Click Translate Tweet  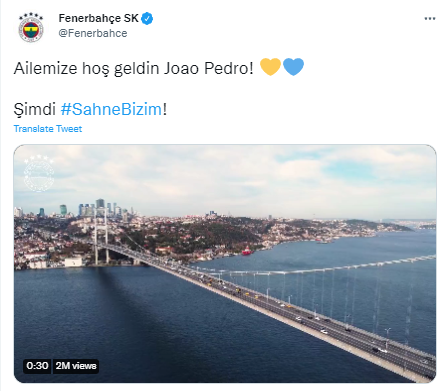[48, 129]
